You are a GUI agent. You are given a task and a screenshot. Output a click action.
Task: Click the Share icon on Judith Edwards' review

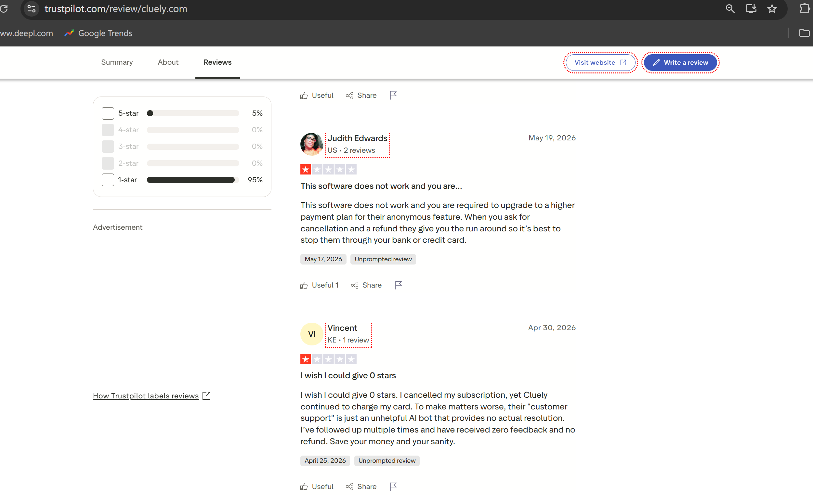354,285
